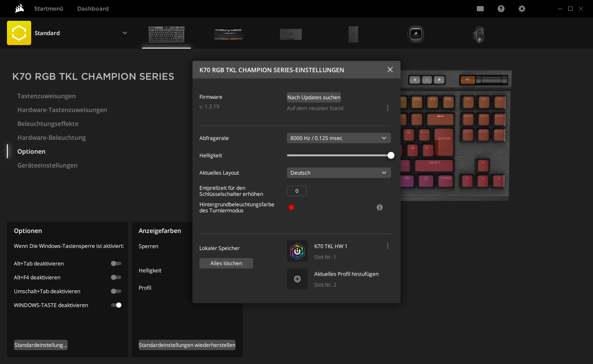Toggle Alt+Tab deaktivieren switch
This screenshot has width=593, height=364.
(116, 263)
